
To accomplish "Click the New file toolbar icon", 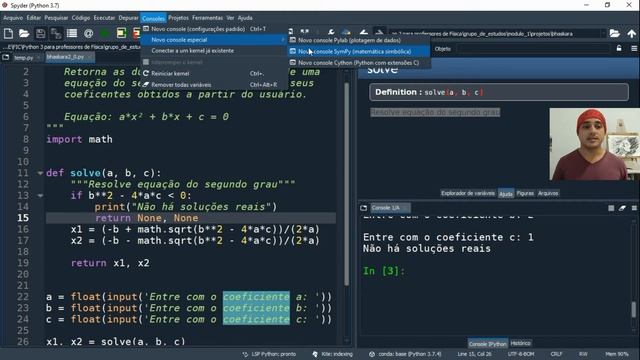I will pyautogui.click(x=8, y=33).
